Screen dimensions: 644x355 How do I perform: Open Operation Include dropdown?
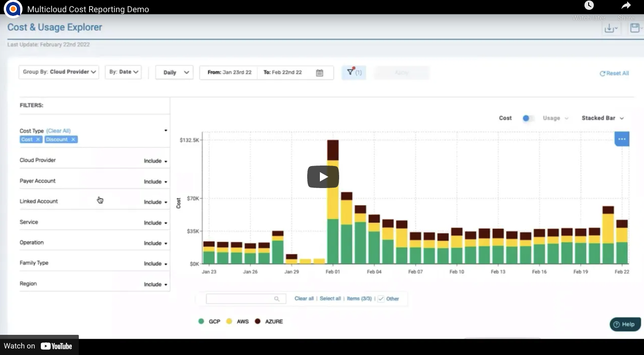point(156,243)
